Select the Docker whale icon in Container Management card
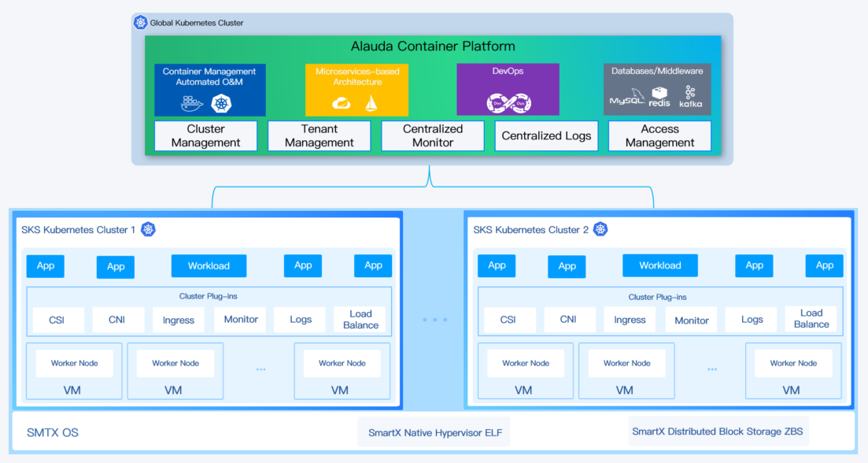 click(x=190, y=102)
